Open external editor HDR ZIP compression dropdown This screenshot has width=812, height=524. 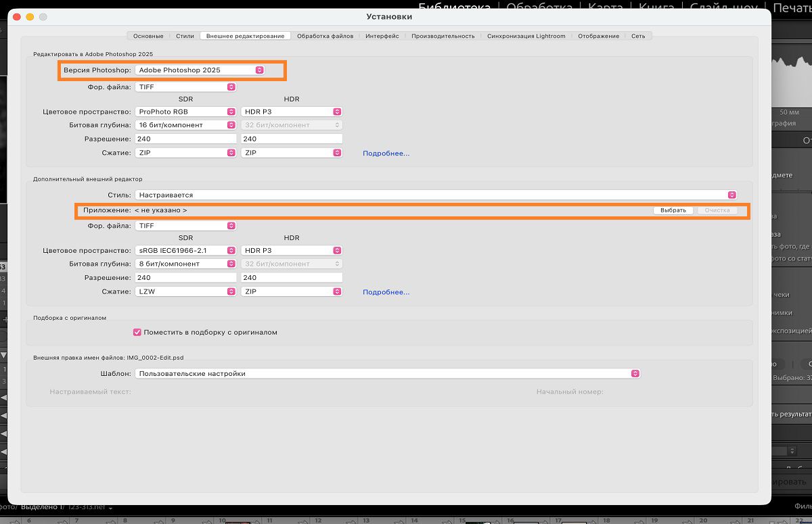tap(292, 291)
